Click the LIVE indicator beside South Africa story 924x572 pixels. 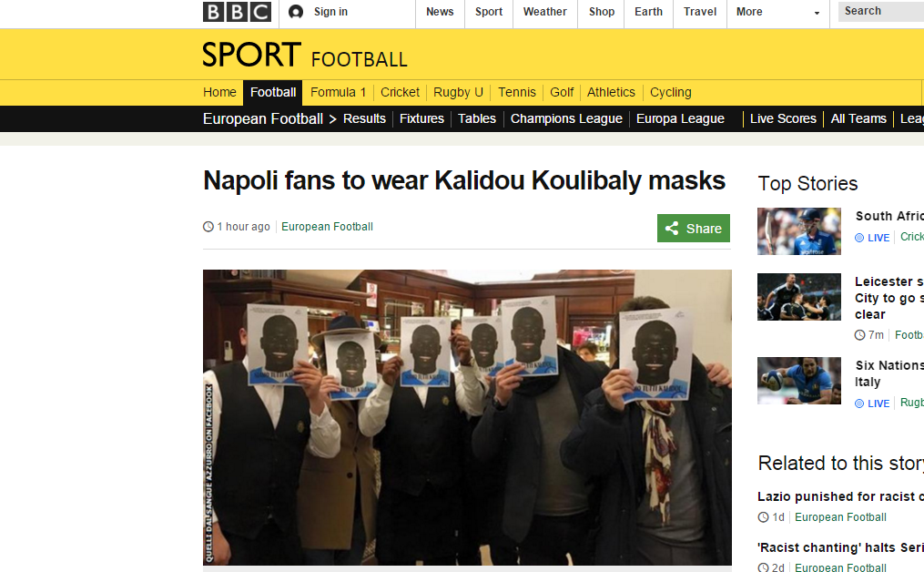coord(872,238)
